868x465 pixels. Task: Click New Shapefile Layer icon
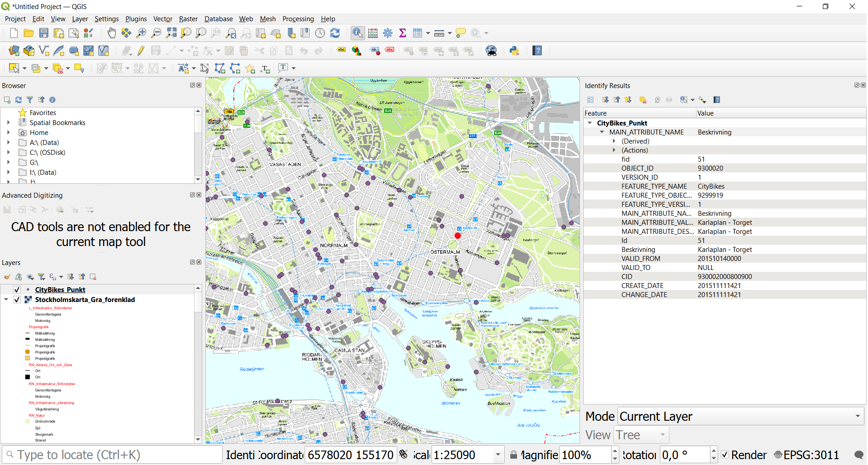(x=44, y=51)
